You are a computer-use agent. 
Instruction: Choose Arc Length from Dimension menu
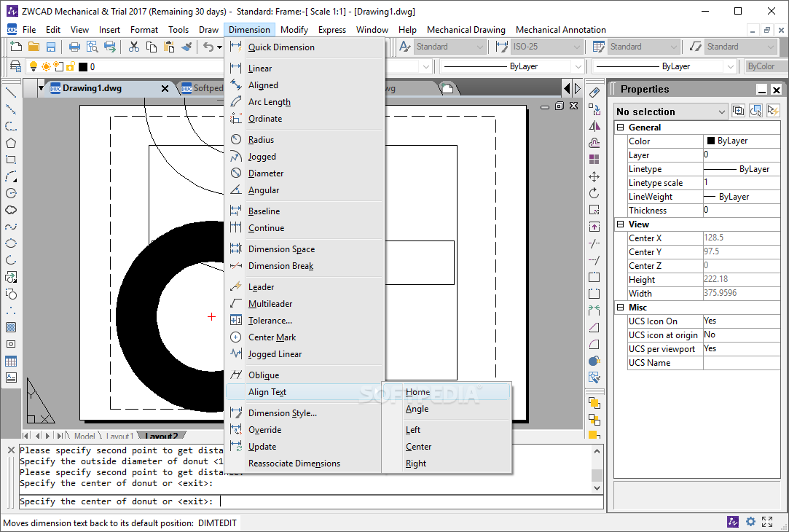(x=305, y=102)
